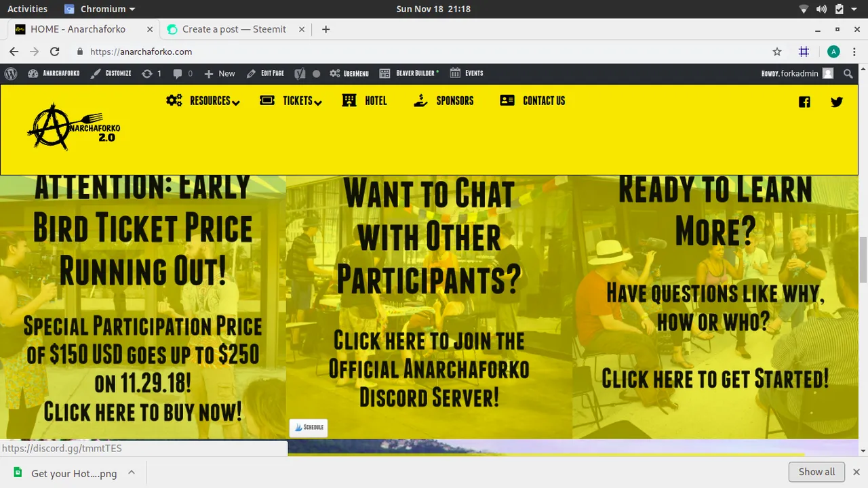Open the system tray volume icon
The image size is (868, 488).
[821, 9]
